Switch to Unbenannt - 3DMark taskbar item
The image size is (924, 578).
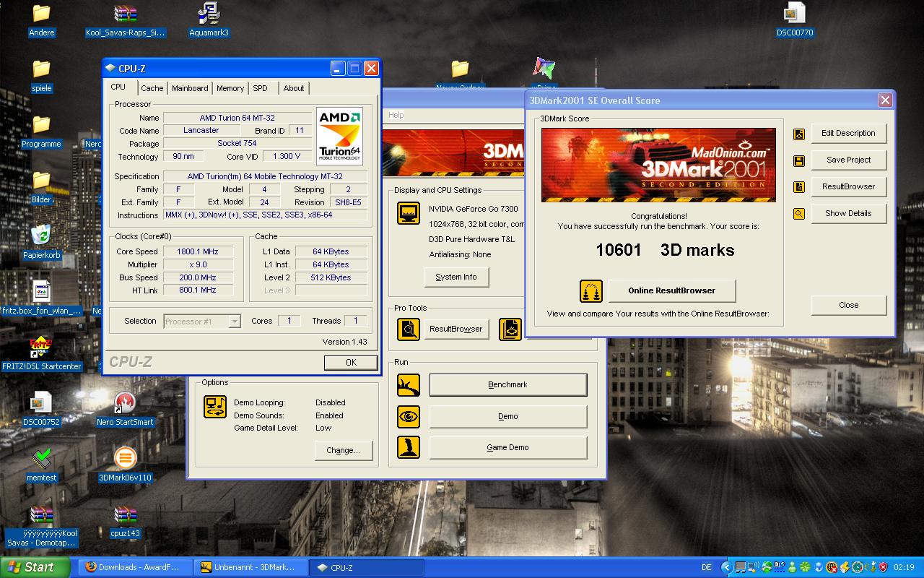pyautogui.click(x=252, y=567)
